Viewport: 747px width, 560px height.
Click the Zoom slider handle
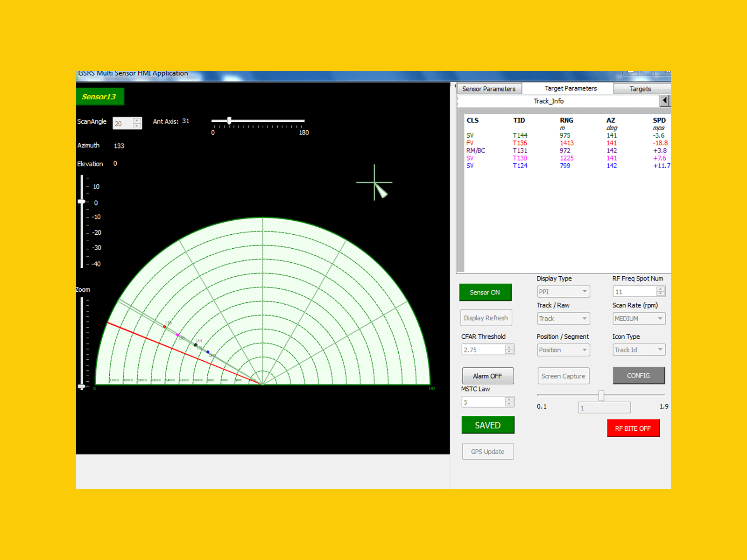[82, 386]
